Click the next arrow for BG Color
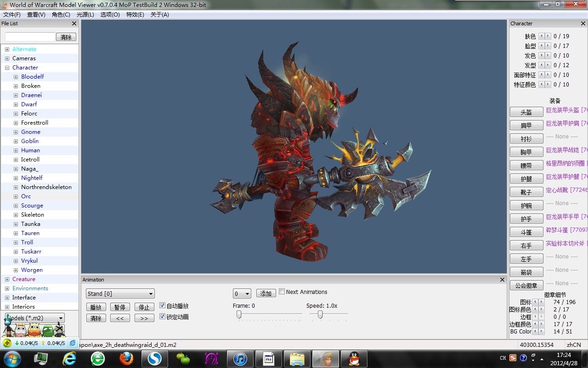 [542, 332]
